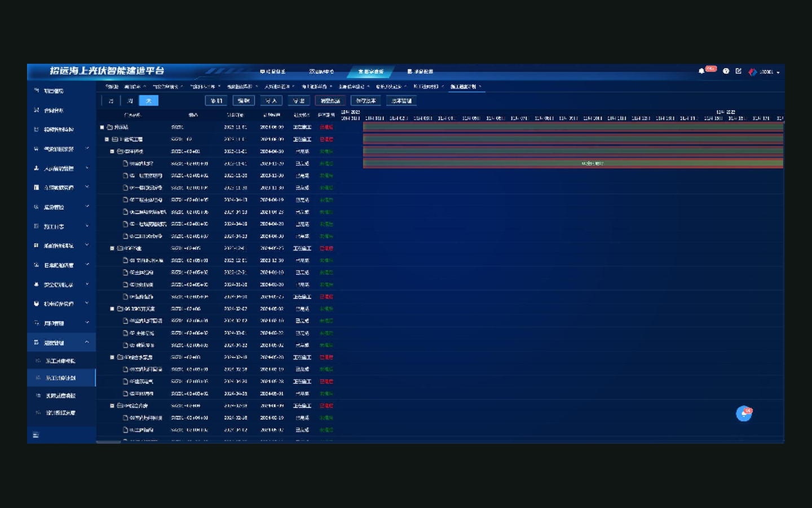Click the icon of the highlighted expanded sidebar section
This screenshot has width=812, height=508.
(x=36, y=343)
